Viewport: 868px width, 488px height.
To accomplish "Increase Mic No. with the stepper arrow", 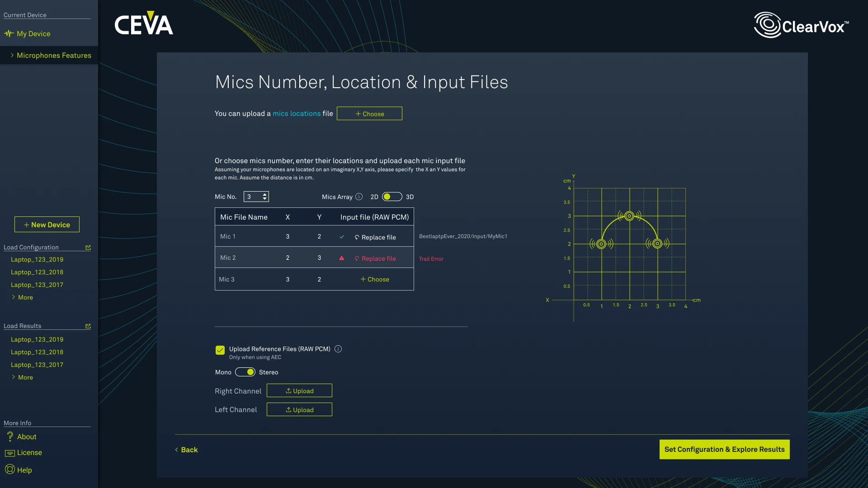I will tap(265, 194).
